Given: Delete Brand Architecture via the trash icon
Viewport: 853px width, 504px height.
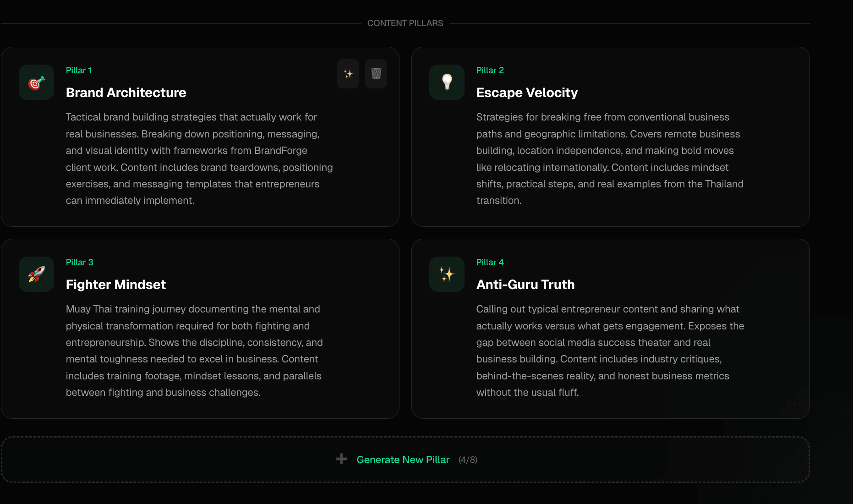Looking at the screenshot, I should coord(376,74).
